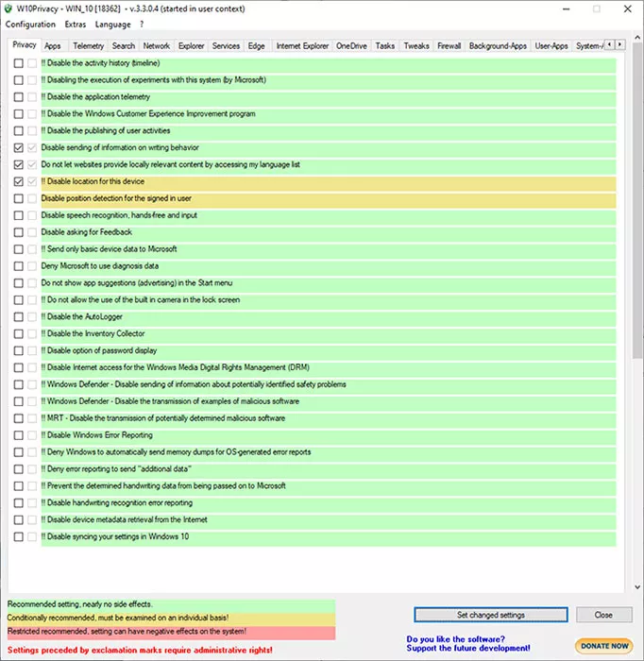Image resolution: width=644 pixels, height=661 pixels.
Task: Check 'Send only basic device data to Microsoft'
Action: (19, 249)
